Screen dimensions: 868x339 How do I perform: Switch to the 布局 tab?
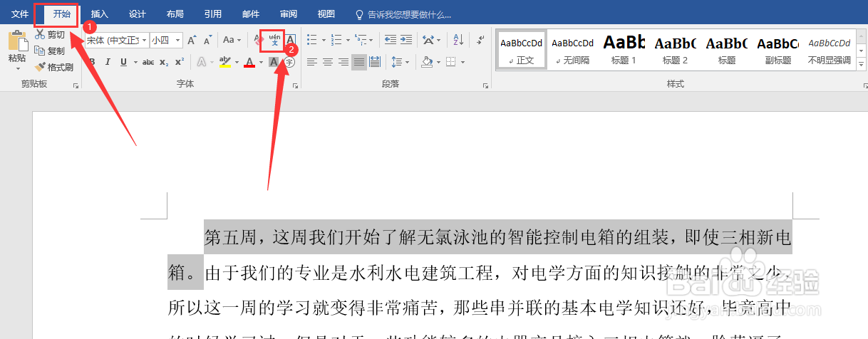(x=175, y=14)
